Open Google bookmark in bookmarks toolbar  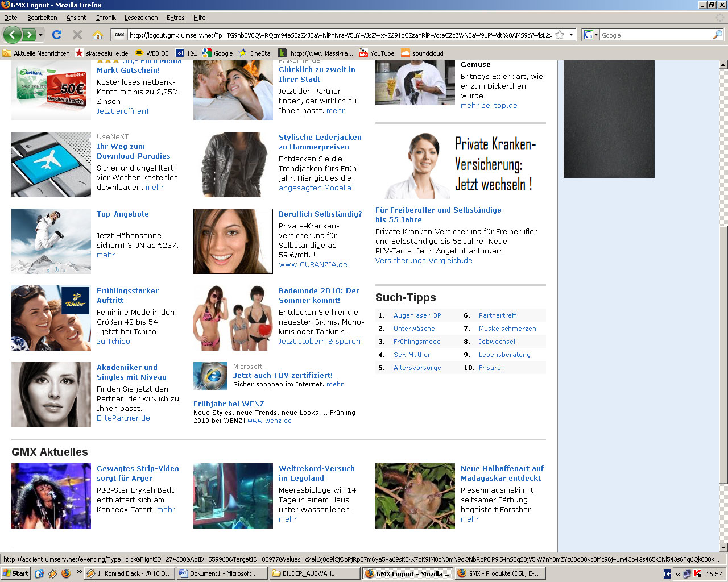(x=218, y=53)
